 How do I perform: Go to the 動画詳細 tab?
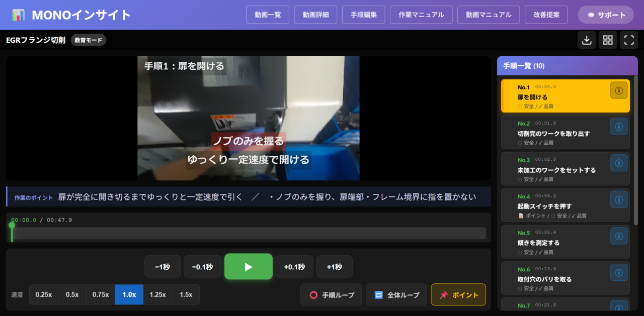[x=316, y=15]
